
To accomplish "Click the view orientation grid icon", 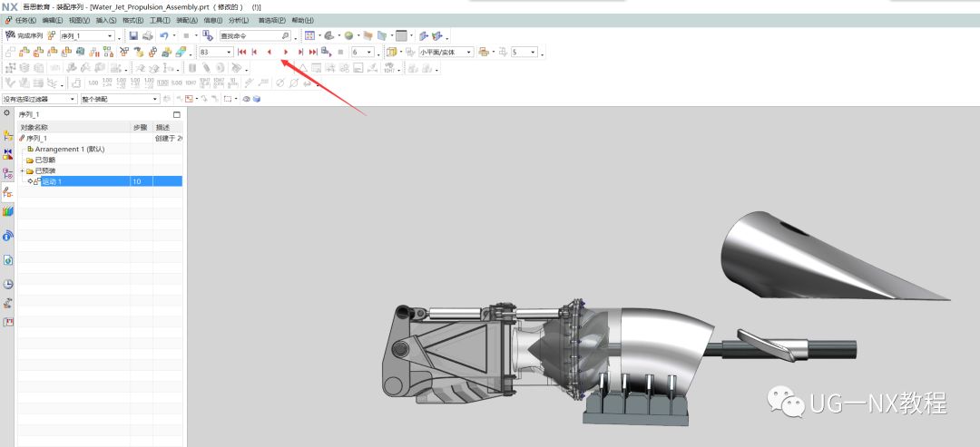I will [309, 35].
